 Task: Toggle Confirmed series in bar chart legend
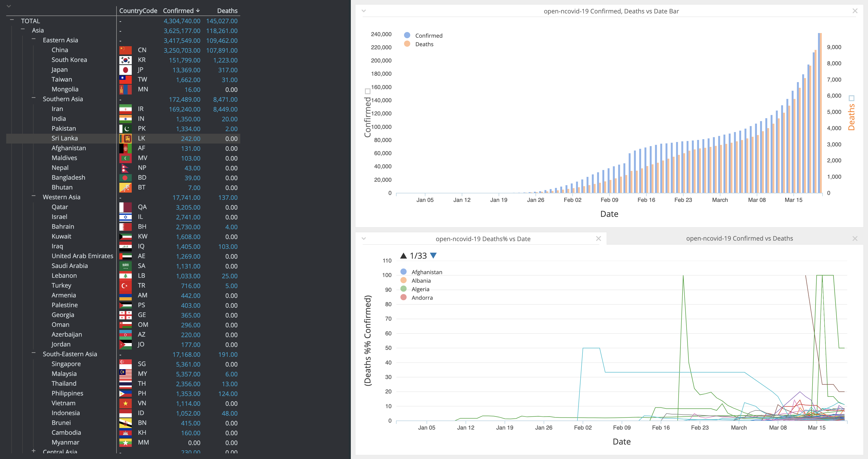[423, 35]
